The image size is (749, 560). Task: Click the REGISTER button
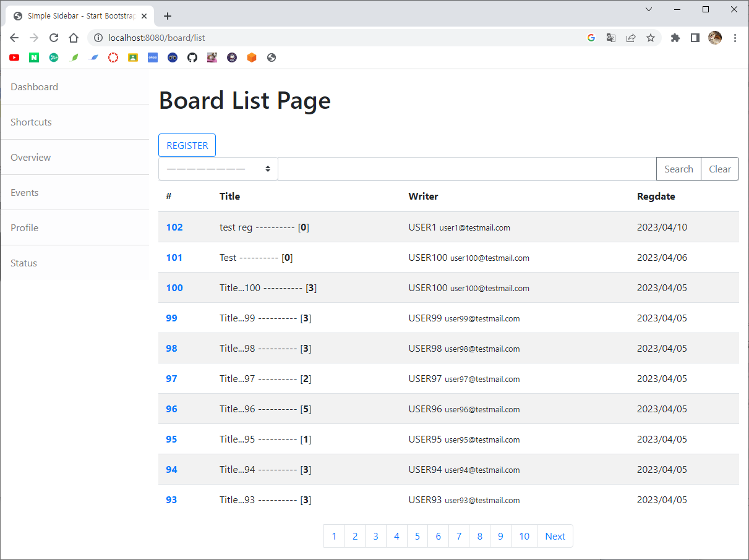[187, 146]
